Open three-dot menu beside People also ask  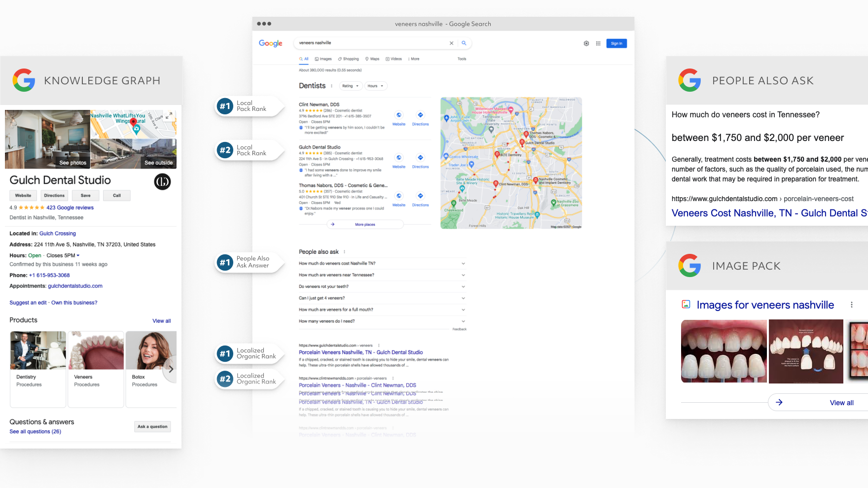[344, 252]
